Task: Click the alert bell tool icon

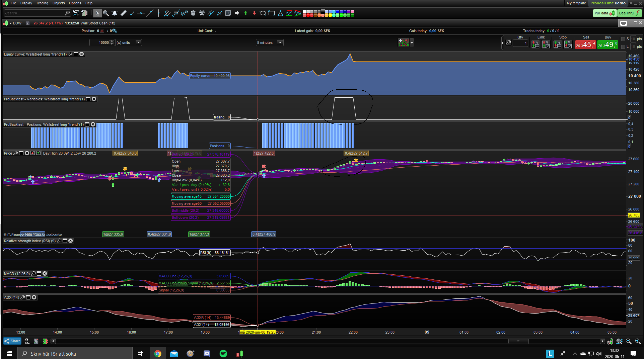Action: coord(115,13)
